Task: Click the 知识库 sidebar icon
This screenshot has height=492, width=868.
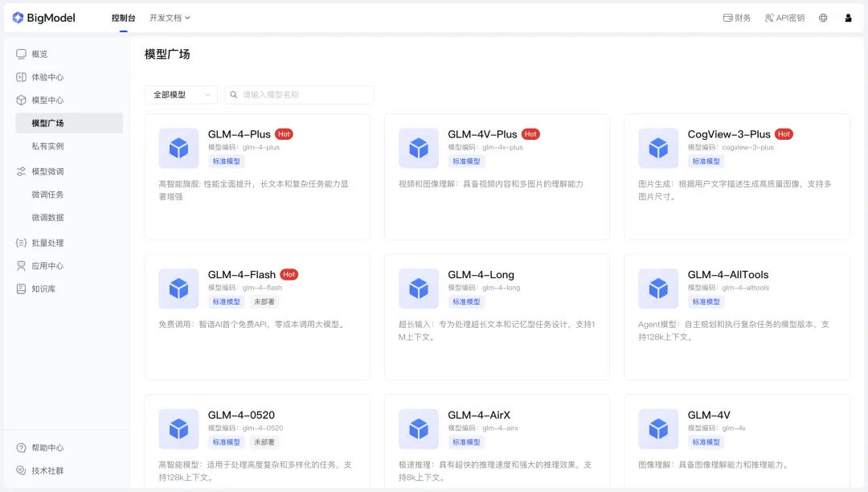Action: click(x=21, y=289)
